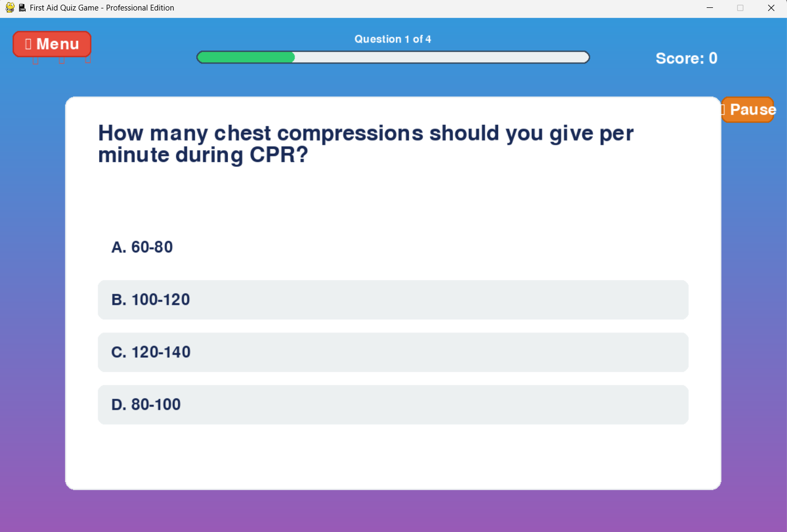787x532 pixels.
Task: Choose the answer B. 100-120
Action: 393,300
